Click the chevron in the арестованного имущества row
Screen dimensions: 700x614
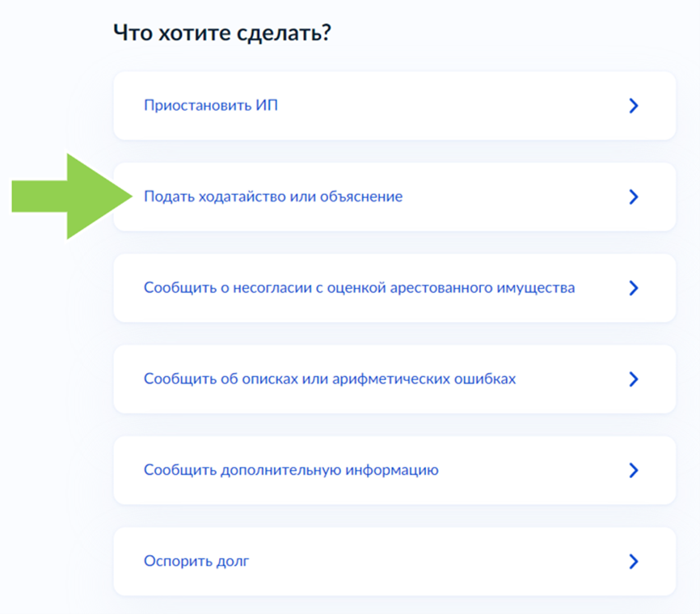[634, 288]
